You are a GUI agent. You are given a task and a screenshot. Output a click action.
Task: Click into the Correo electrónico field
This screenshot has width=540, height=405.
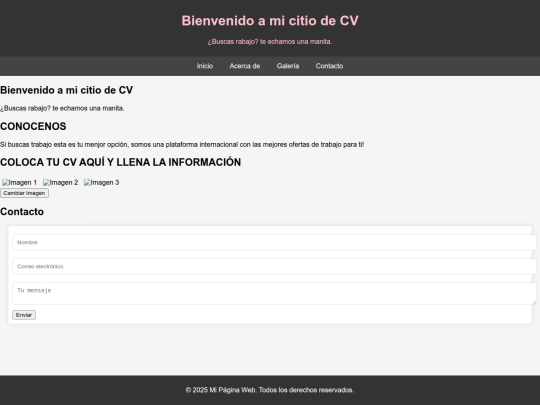(x=274, y=267)
